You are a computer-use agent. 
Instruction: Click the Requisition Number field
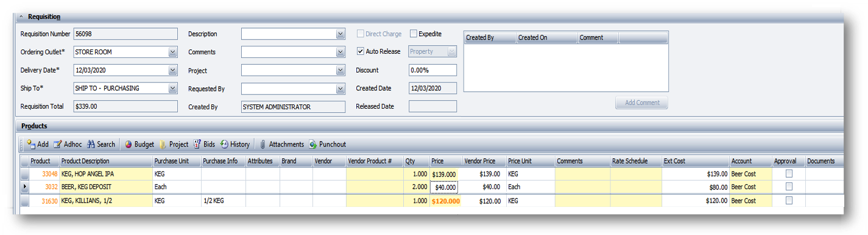coord(125,34)
